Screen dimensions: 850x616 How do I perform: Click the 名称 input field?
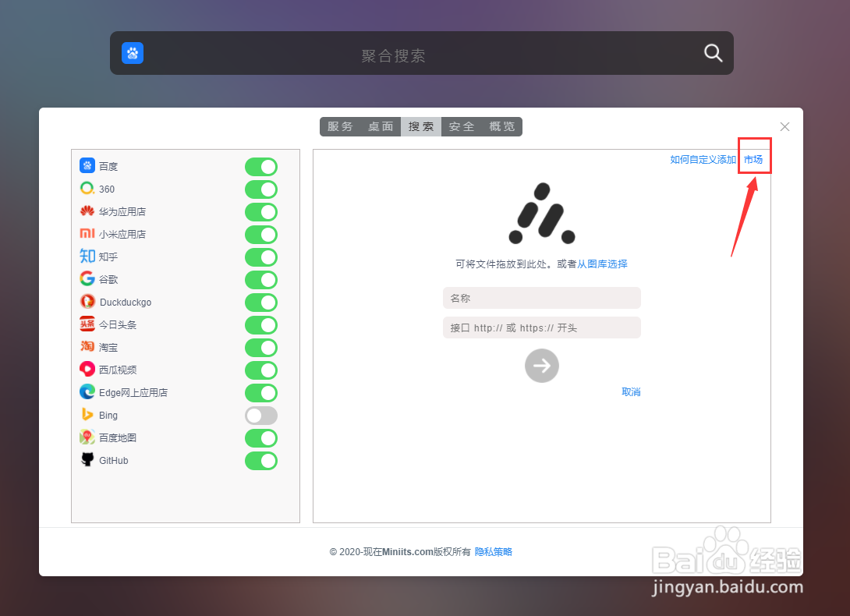coord(541,298)
